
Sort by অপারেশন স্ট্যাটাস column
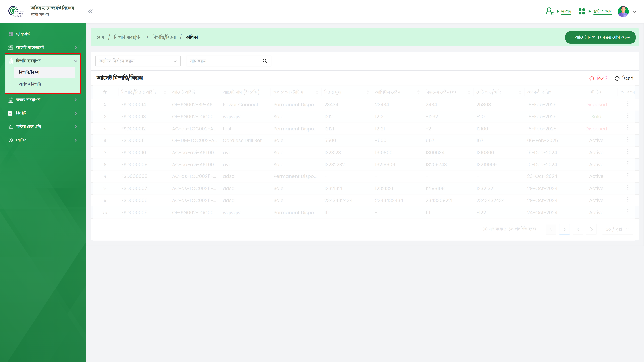(x=317, y=92)
